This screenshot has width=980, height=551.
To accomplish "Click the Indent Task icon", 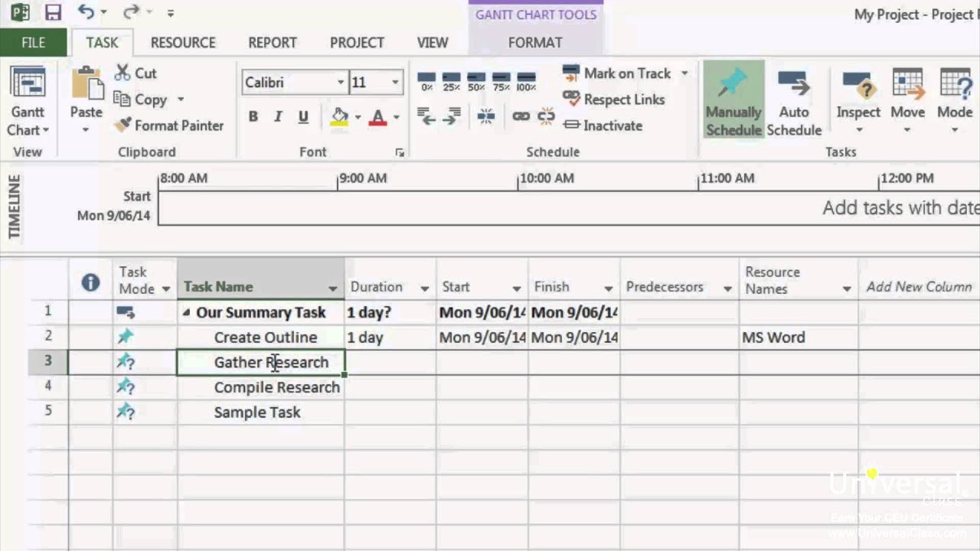I will click(452, 116).
